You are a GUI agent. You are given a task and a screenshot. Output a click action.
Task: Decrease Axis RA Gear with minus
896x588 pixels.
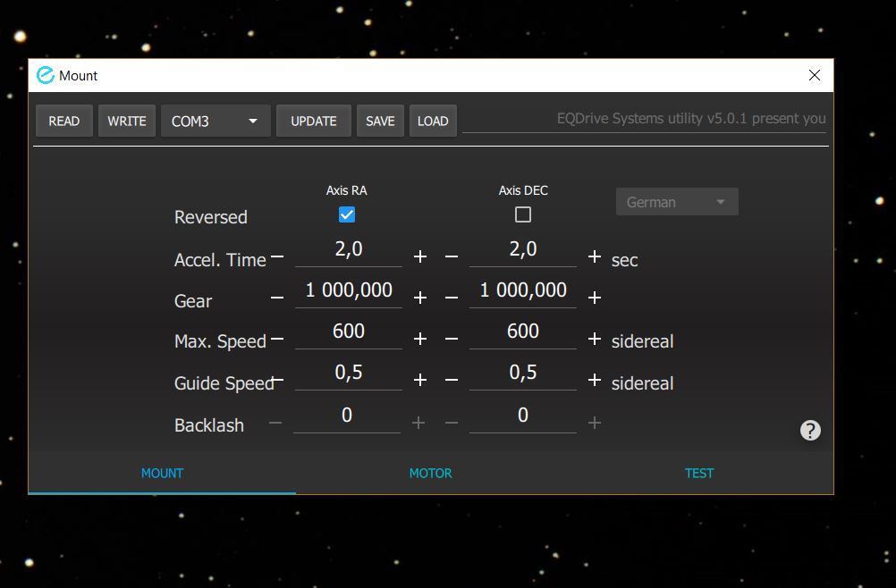277,298
